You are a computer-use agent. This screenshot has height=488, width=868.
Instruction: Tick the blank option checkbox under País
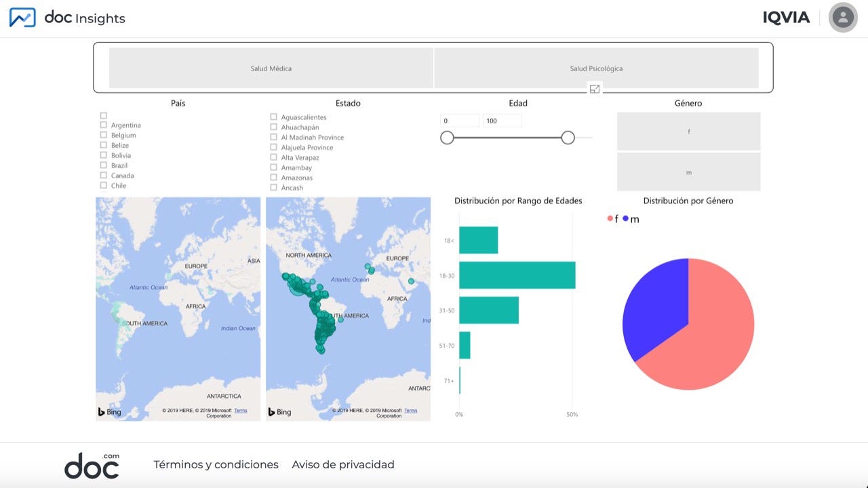(104, 116)
